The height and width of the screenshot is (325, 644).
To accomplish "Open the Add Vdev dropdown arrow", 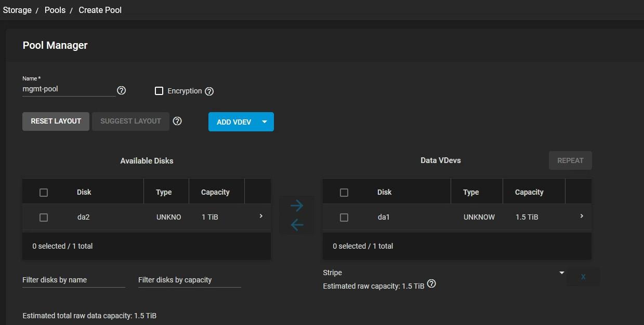I will pos(264,122).
